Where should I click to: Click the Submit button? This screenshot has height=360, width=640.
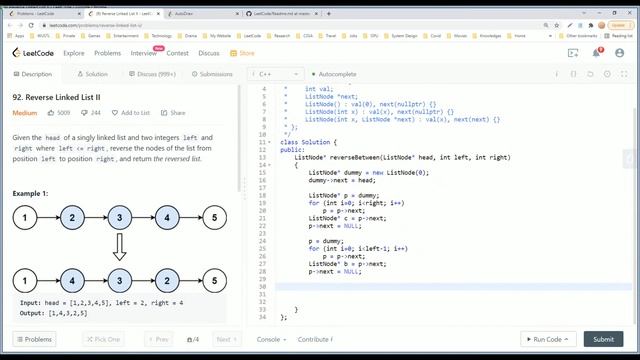pos(603,339)
